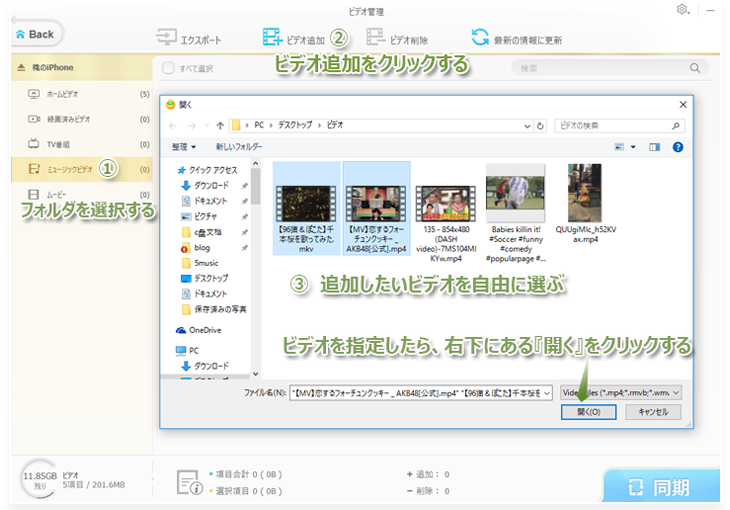Toggle the preview pane icon in dialog
730x510 pixels.
(x=655, y=147)
